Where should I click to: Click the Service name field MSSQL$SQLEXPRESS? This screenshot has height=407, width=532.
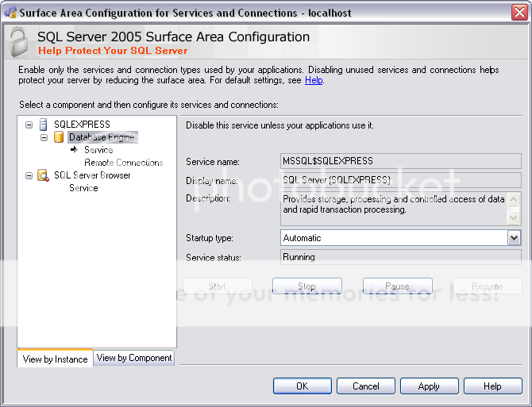point(401,161)
